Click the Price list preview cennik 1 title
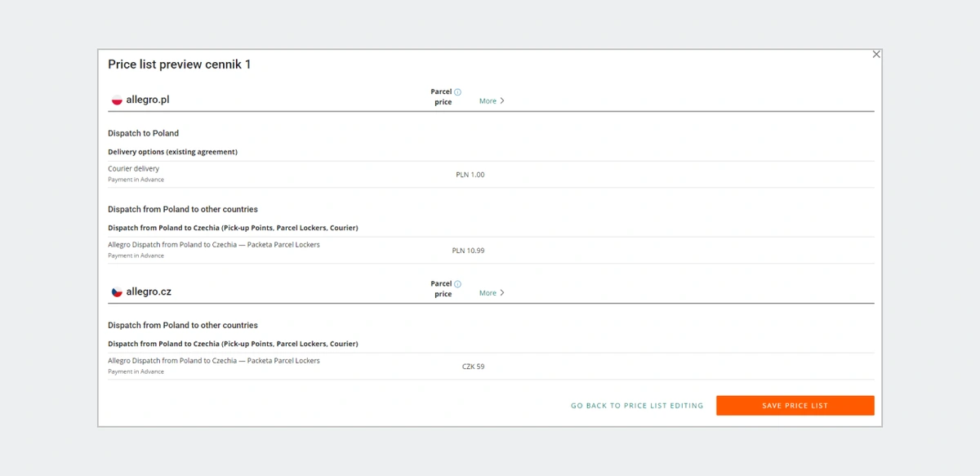This screenshot has height=476, width=980. pos(180,65)
